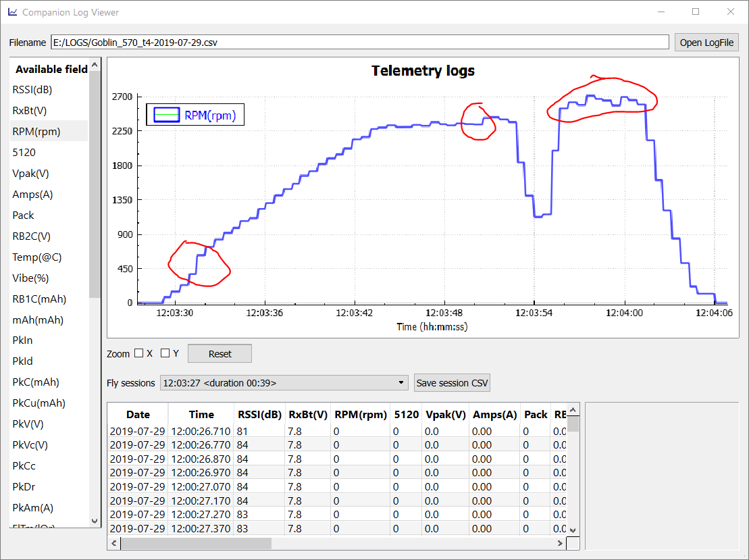Click the Open LogFile button

pyautogui.click(x=706, y=43)
